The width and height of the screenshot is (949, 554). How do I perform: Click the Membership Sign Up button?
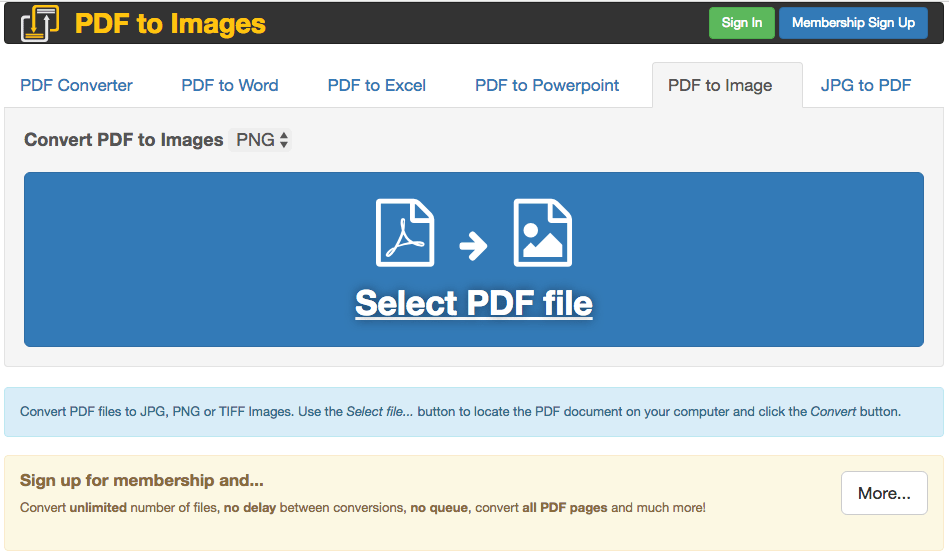pos(853,23)
